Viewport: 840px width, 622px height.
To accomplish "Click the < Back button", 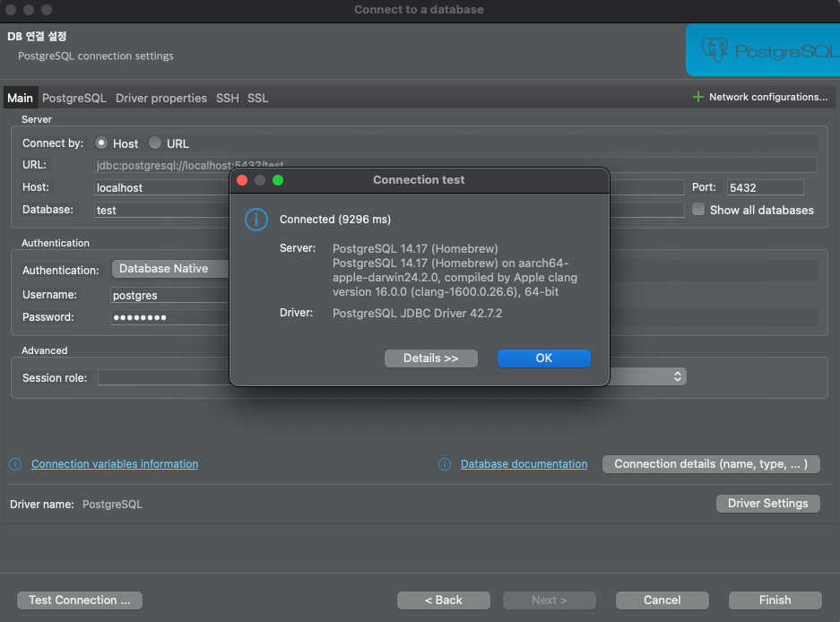I will 443,600.
